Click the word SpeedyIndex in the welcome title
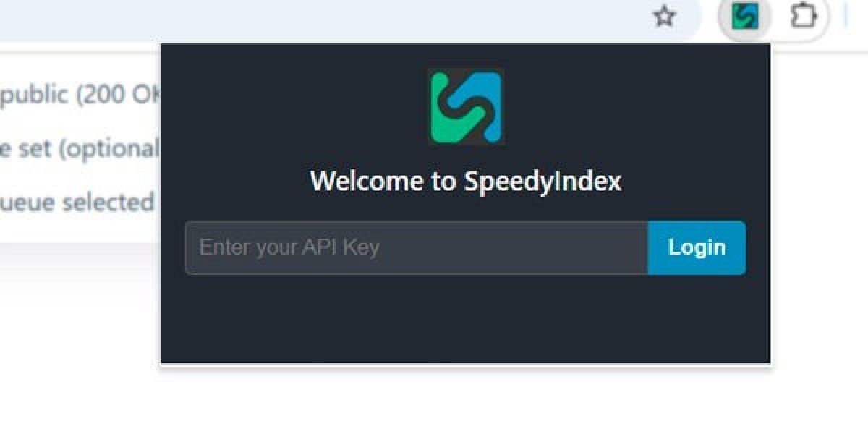 pos(542,180)
